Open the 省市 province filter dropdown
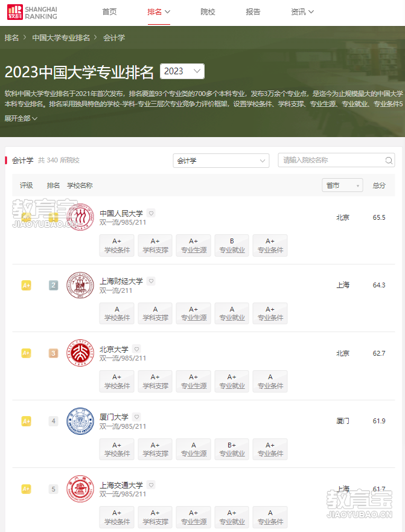 pos(342,185)
